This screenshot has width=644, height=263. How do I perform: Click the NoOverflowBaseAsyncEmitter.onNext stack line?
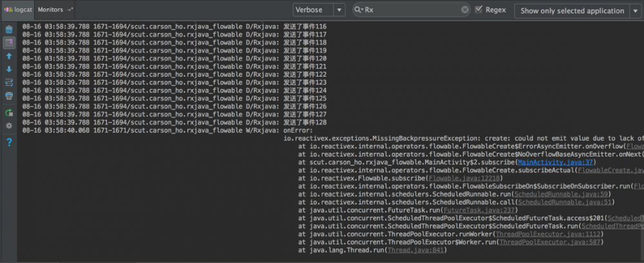[x=471, y=155]
